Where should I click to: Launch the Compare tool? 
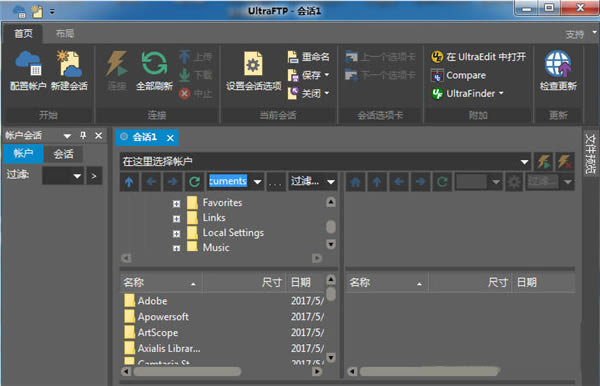[x=458, y=75]
